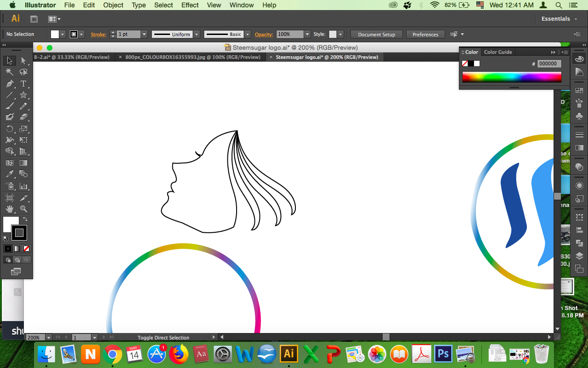This screenshot has height=368, width=588.
Task: Select the Slice tool
Action: pos(23,198)
